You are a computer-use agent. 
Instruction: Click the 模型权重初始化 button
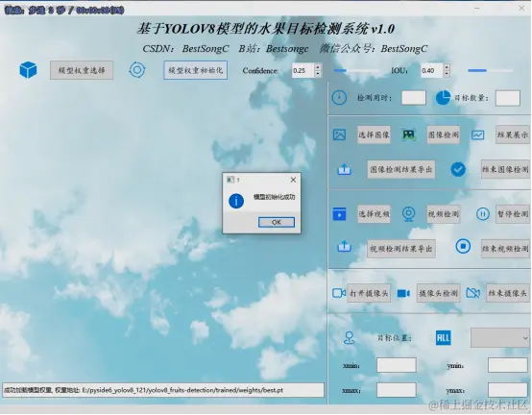coord(196,70)
